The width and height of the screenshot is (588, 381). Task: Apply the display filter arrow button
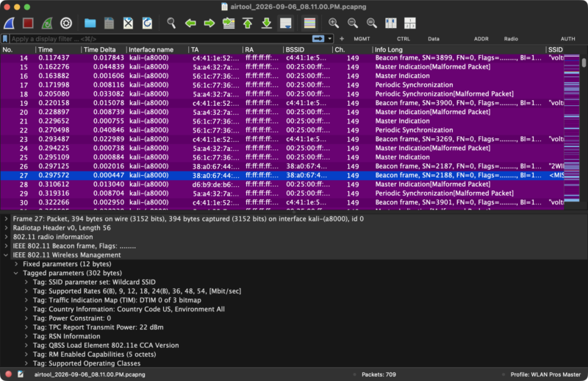tap(318, 39)
